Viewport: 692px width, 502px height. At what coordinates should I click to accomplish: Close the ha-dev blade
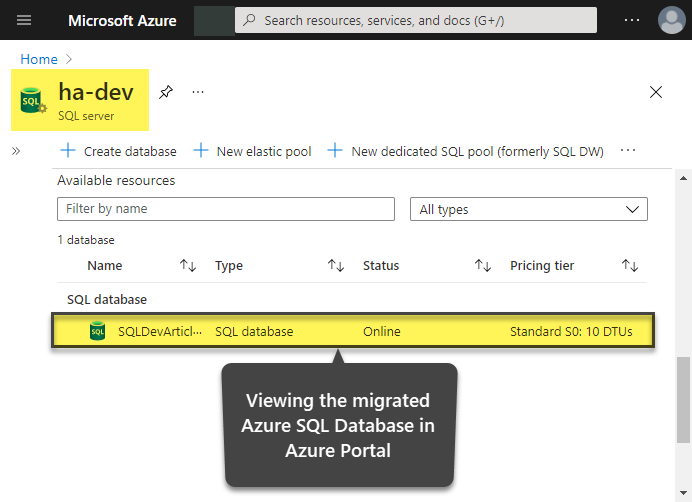pos(656,92)
